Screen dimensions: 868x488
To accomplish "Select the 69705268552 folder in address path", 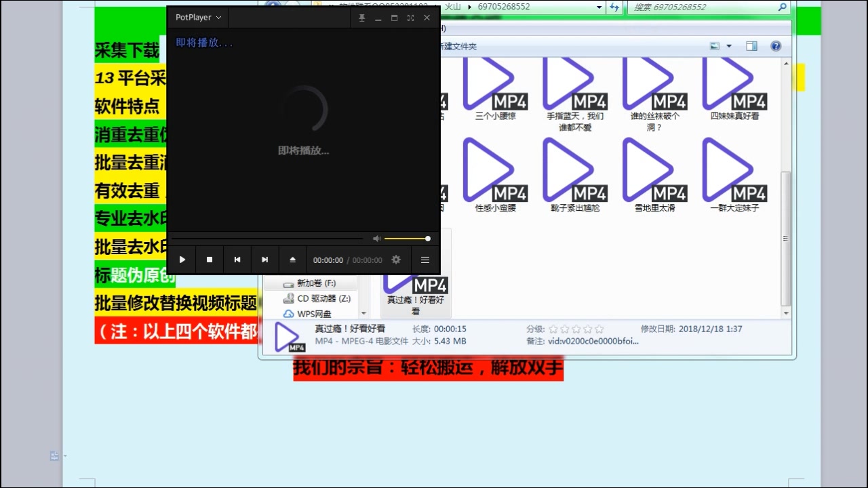I will (504, 7).
